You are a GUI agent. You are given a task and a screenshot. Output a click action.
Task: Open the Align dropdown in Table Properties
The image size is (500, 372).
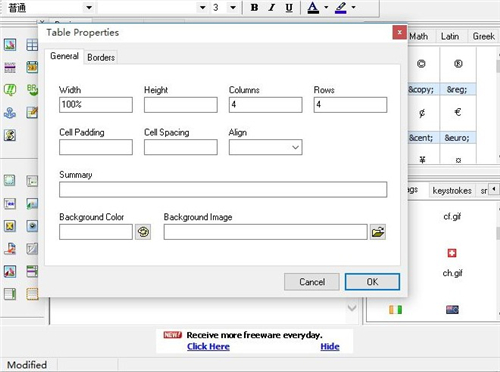[265, 147]
